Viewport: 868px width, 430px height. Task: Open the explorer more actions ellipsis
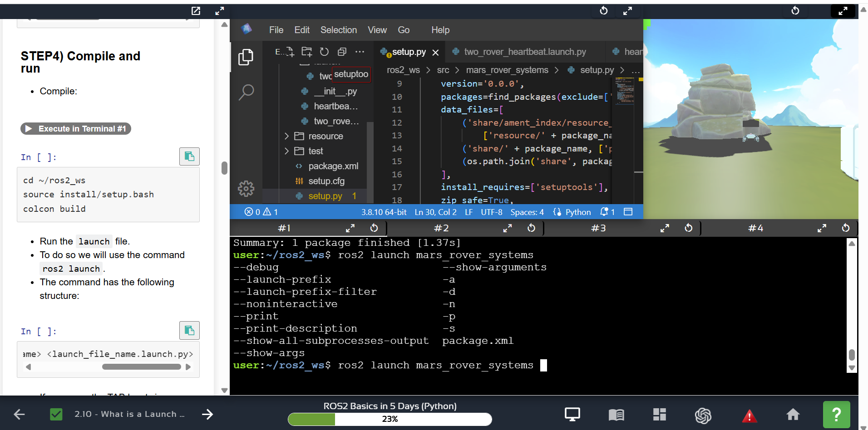point(360,52)
